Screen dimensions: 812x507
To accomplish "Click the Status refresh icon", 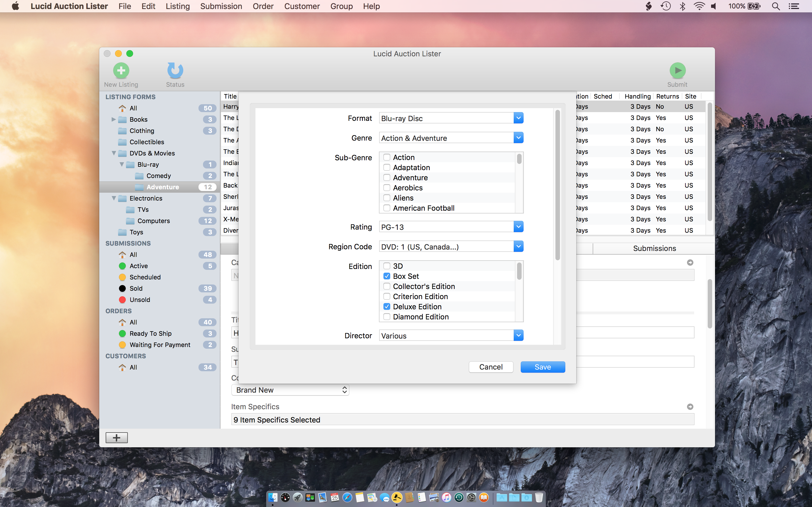I will (x=175, y=70).
